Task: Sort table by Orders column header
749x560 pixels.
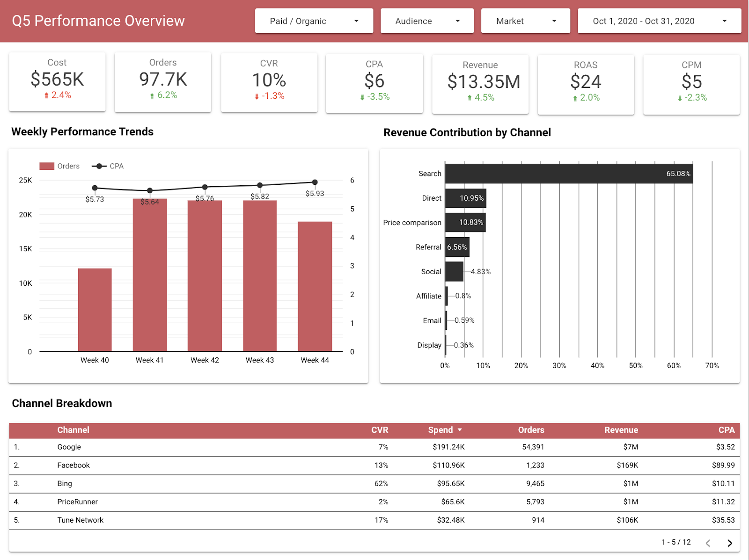Action: [x=531, y=430]
